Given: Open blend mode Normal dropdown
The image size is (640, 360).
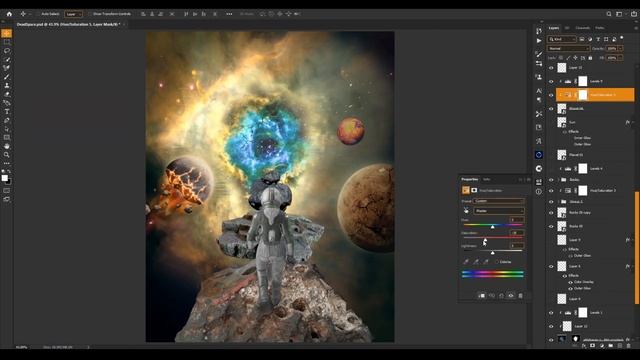Looking at the screenshot, I should 569,49.
